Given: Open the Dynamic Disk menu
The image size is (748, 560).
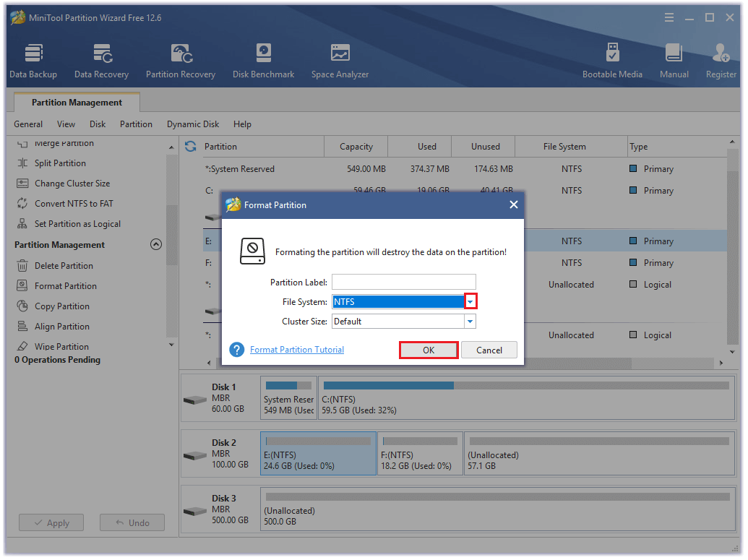Looking at the screenshot, I should [x=192, y=124].
